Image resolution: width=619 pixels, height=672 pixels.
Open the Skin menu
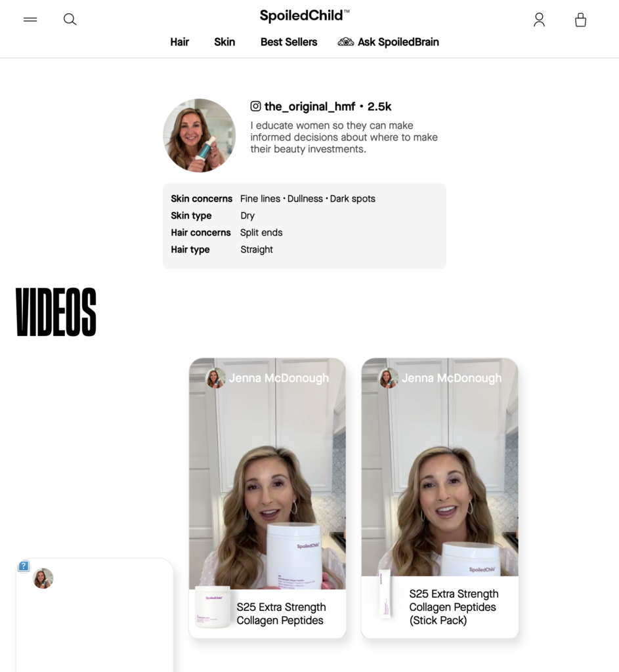pyautogui.click(x=224, y=42)
